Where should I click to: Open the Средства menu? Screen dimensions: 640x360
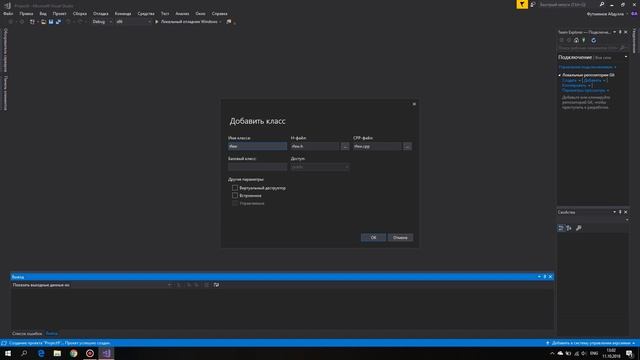(146, 13)
